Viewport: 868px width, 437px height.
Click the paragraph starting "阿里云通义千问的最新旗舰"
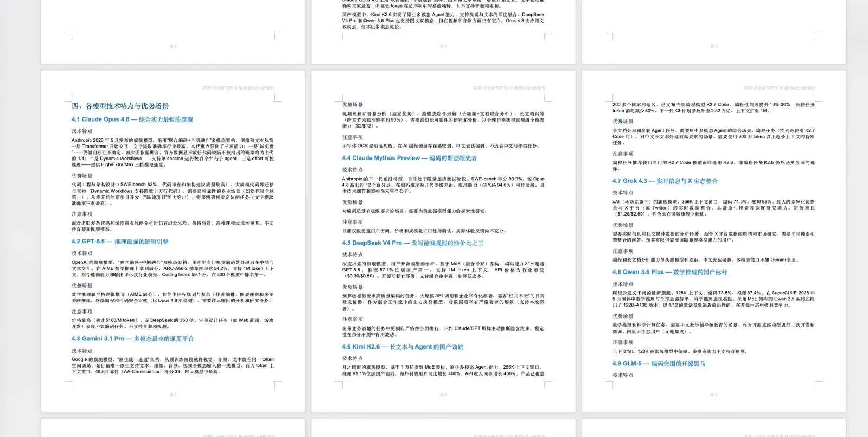(713, 299)
